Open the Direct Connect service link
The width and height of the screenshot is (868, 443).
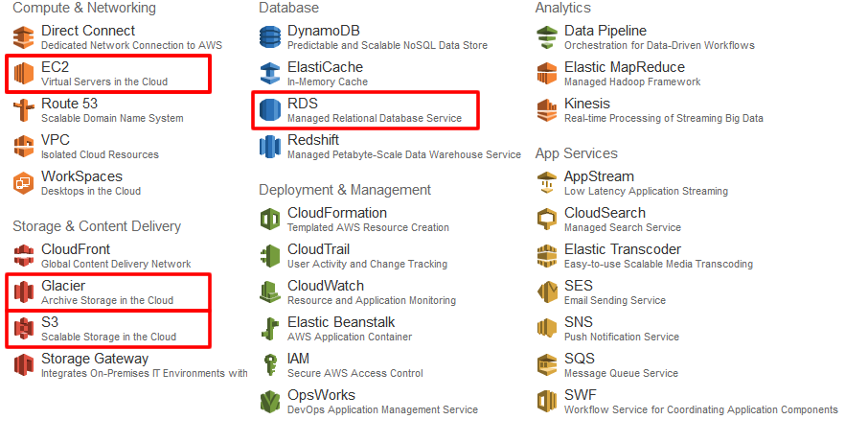[88, 31]
